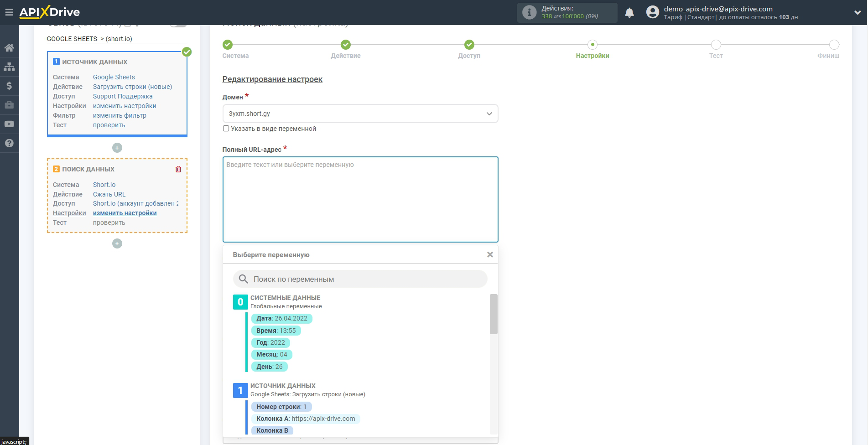The width and height of the screenshot is (868, 445).
Task: Click the variable list scrollbar
Action: click(x=494, y=314)
